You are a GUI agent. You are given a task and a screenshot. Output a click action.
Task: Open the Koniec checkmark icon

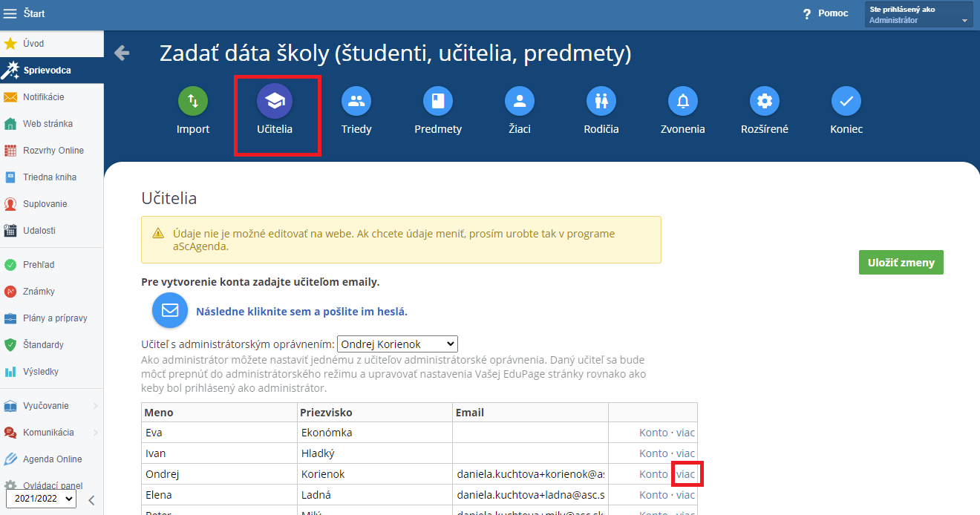(846, 101)
